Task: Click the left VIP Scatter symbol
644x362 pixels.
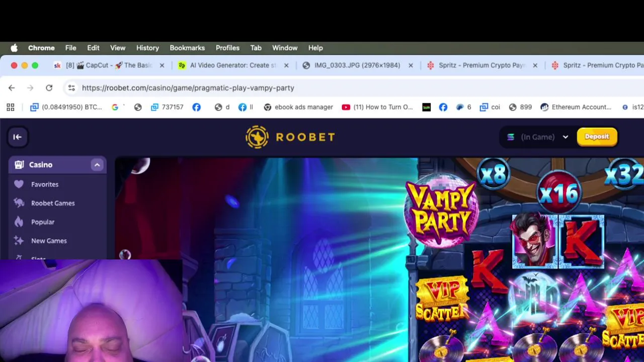Action: pos(442,299)
